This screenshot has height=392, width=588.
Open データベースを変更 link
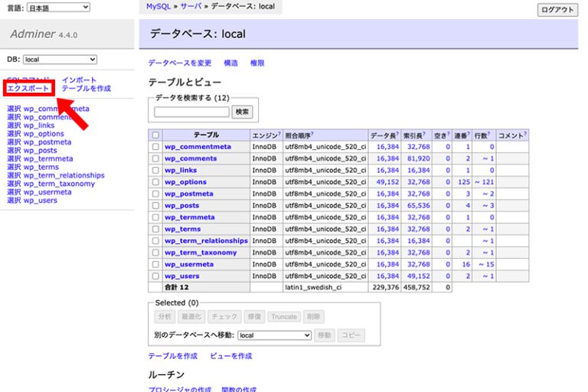click(x=180, y=63)
